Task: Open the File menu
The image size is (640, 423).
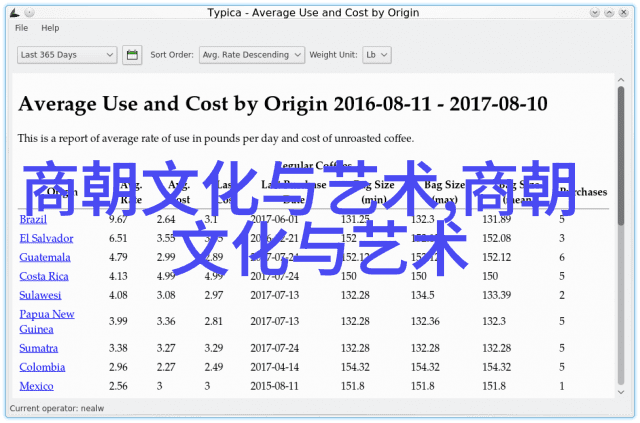Action: pyautogui.click(x=22, y=28)
